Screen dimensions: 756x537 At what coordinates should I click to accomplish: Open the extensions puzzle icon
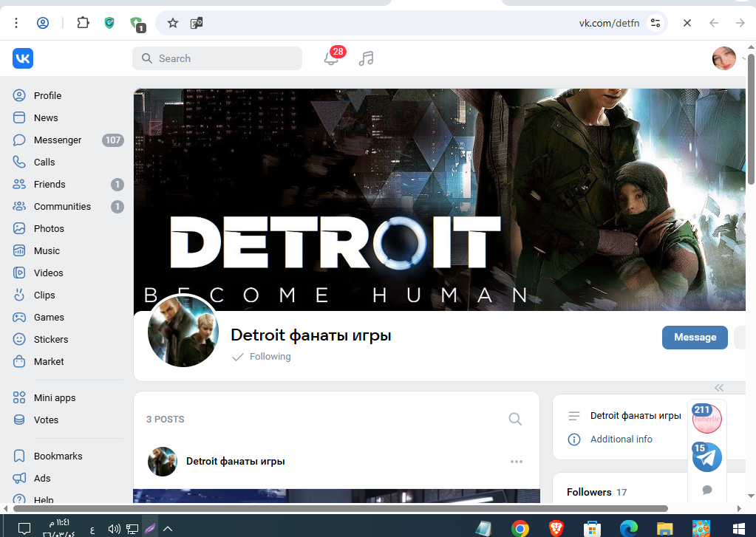83,23
